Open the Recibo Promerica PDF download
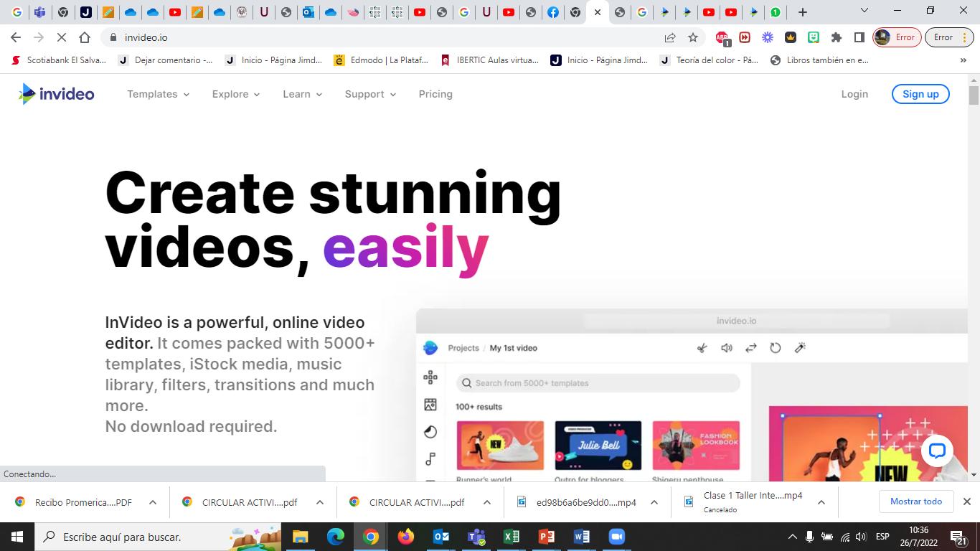 [76, 502]
